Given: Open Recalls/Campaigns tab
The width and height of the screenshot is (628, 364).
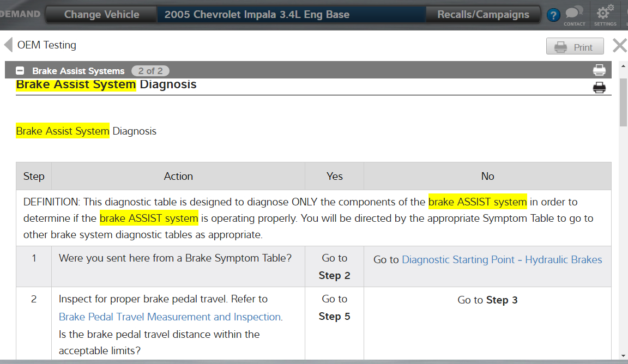Looking at the screenshot, I should click(483, 15).
